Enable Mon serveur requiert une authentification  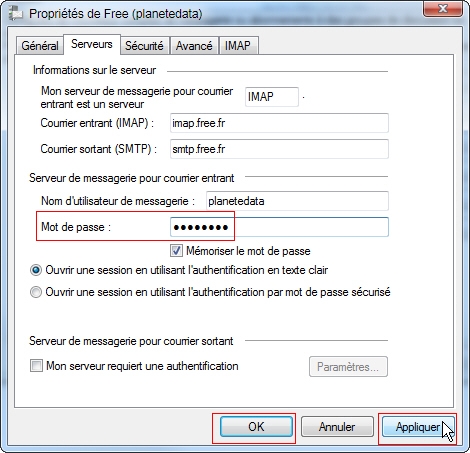pyautogui.click(x=36, y=365)
